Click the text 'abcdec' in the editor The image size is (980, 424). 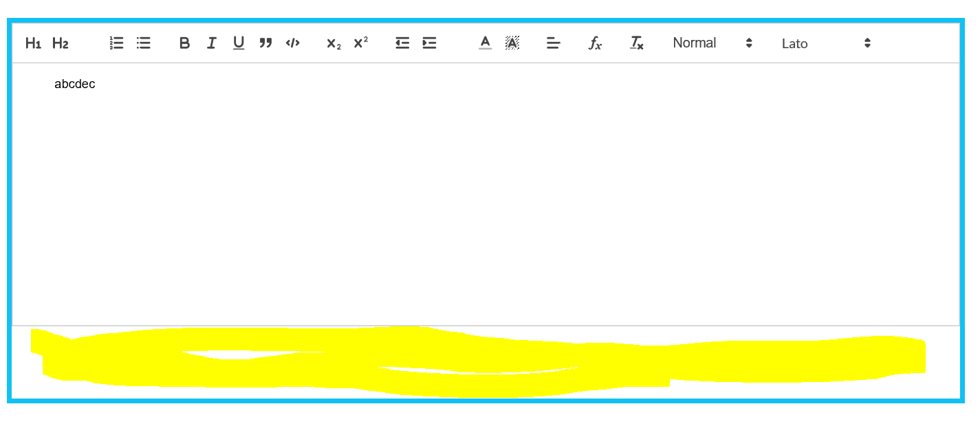[x=75, y=84]
